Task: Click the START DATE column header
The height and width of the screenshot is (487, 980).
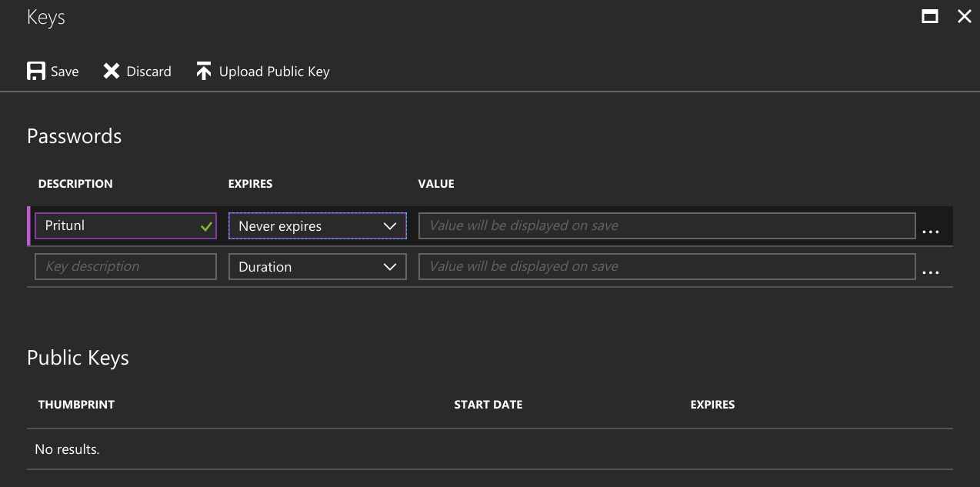Action: click(488, 405)
